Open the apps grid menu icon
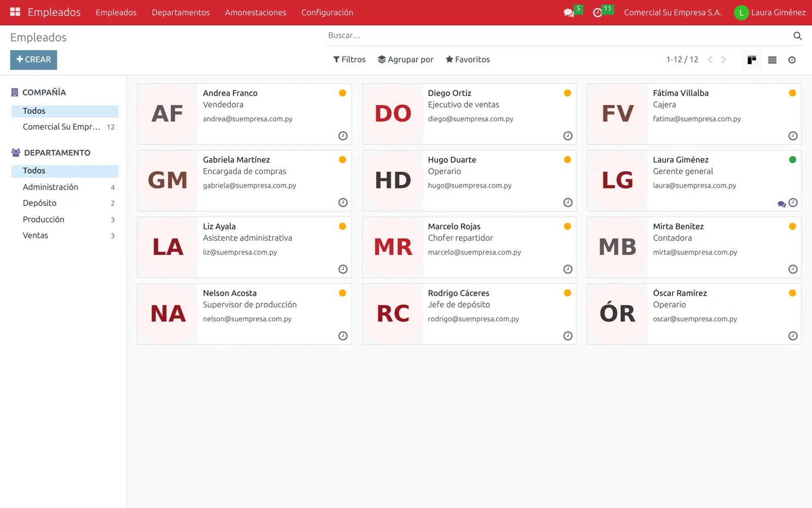Screen dimensions: 812x508 [15, 12]
